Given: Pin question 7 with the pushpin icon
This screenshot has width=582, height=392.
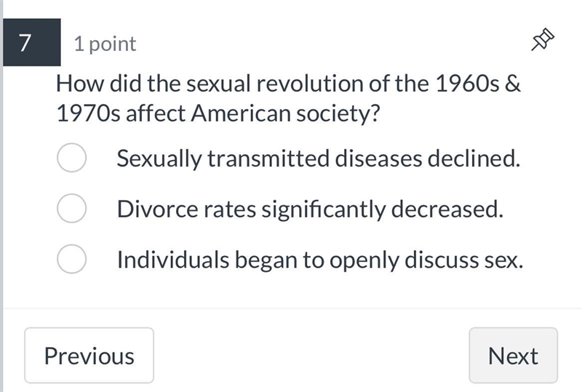Looking at the screenshot, I should [x=543, y=39].
